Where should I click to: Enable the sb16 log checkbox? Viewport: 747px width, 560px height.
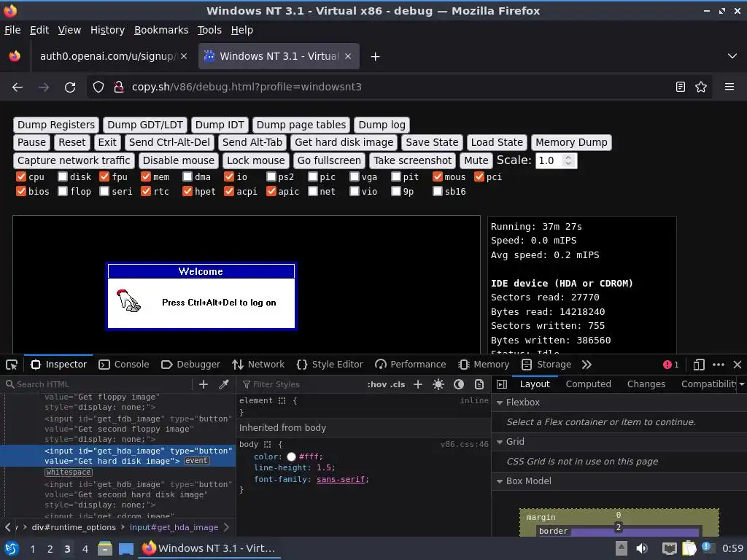[x=438, y=192]
